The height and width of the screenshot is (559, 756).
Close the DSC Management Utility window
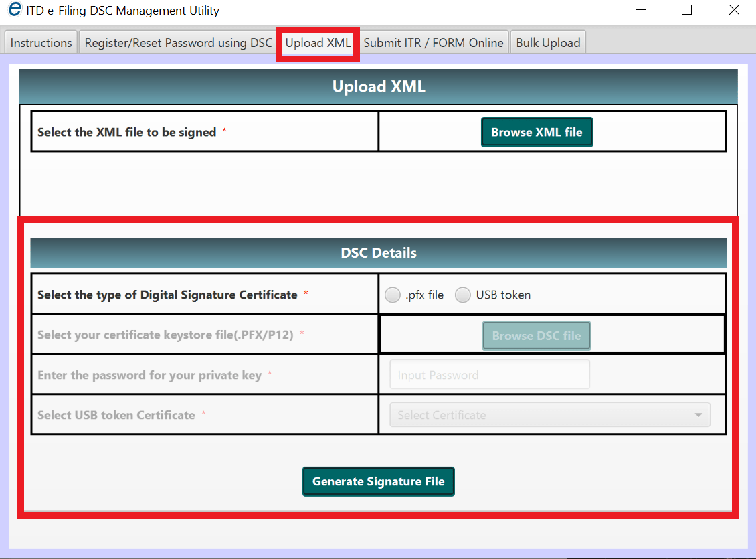734,9
